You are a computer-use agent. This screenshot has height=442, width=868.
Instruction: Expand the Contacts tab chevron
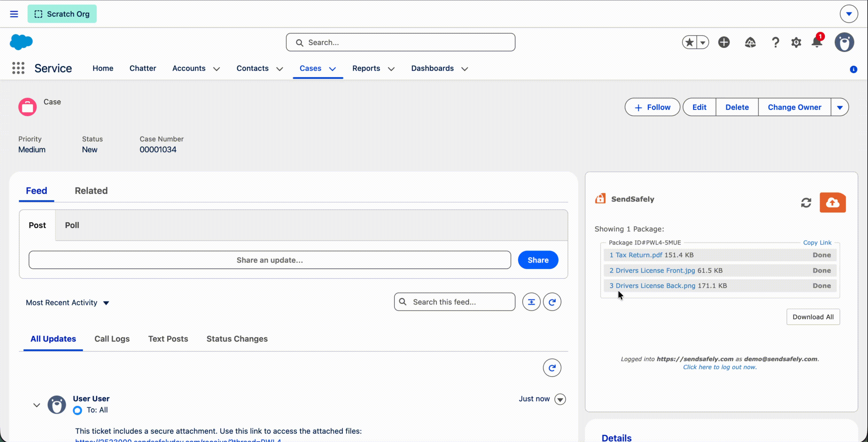tap(279, 69)
